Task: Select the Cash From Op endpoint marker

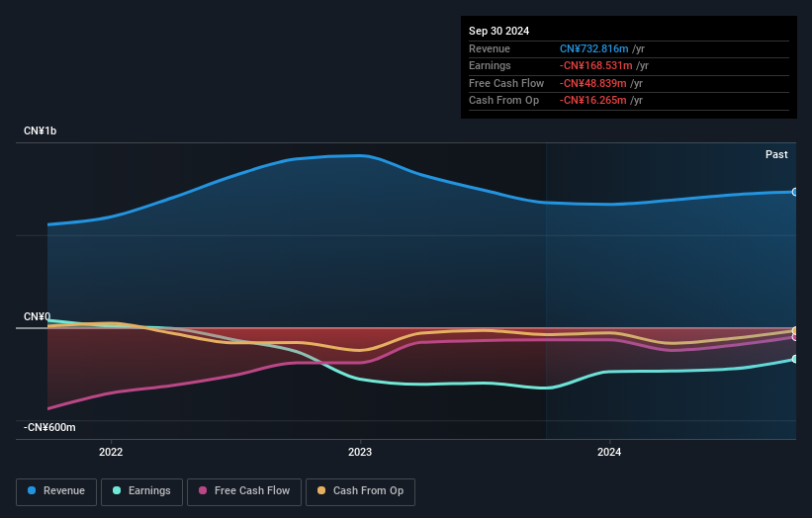Action: pos(795,331)
